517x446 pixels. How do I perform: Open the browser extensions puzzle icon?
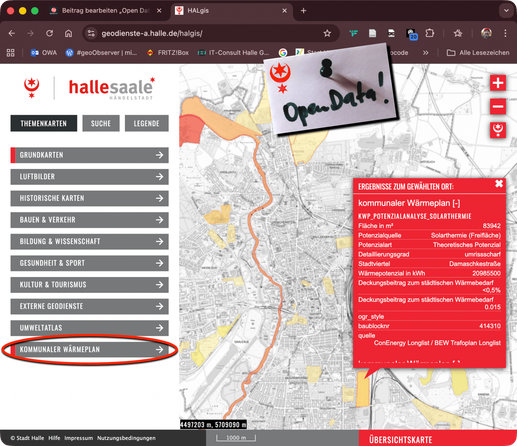430,33
